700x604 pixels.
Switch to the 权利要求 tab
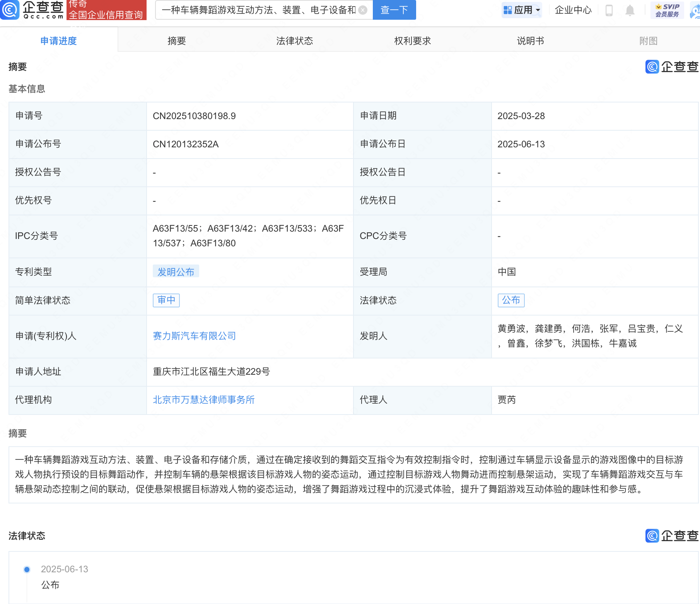coord(413,41)
